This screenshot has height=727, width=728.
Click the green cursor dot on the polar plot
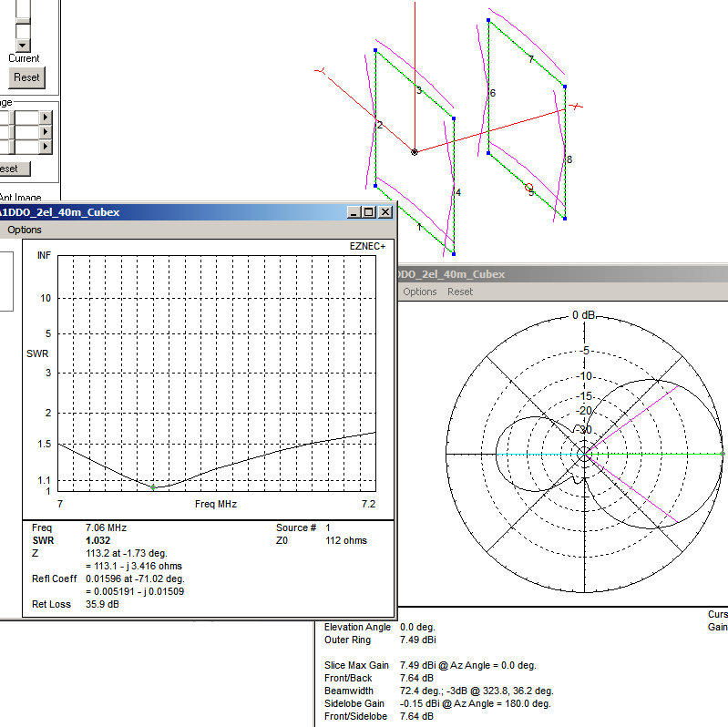click(723, 454)
